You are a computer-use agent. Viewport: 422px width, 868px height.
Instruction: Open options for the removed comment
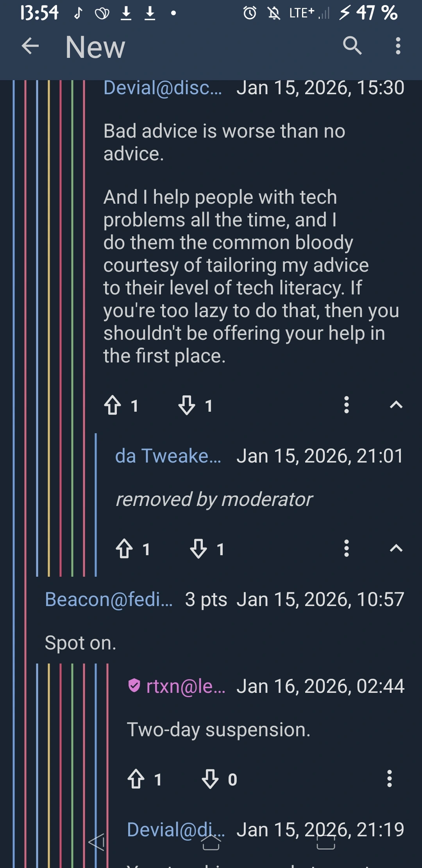point(346,549)
